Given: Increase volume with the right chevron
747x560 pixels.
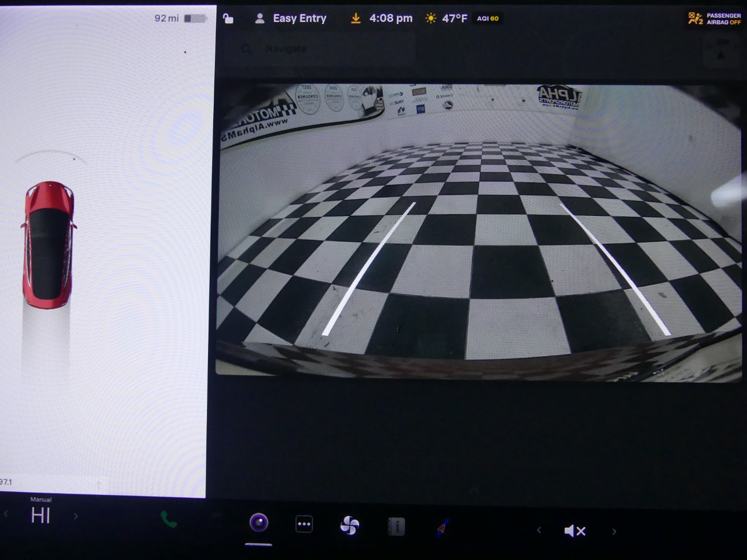Looking at the screenshot, I should pos(614,531).
